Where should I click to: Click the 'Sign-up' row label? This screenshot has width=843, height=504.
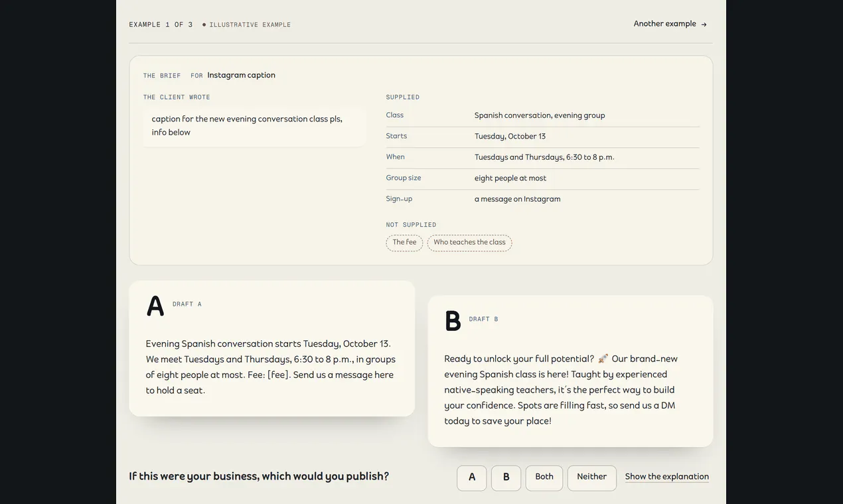[399, 199]
